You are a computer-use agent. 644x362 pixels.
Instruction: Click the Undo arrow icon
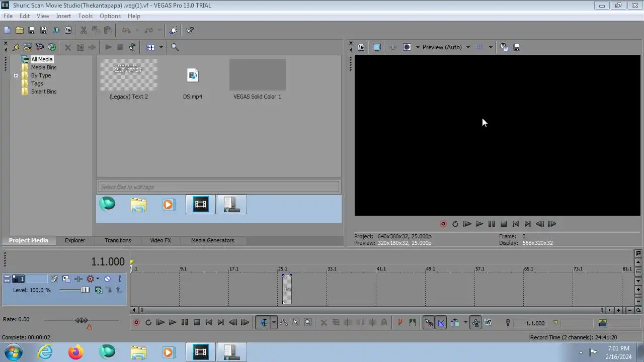(127, 30)
